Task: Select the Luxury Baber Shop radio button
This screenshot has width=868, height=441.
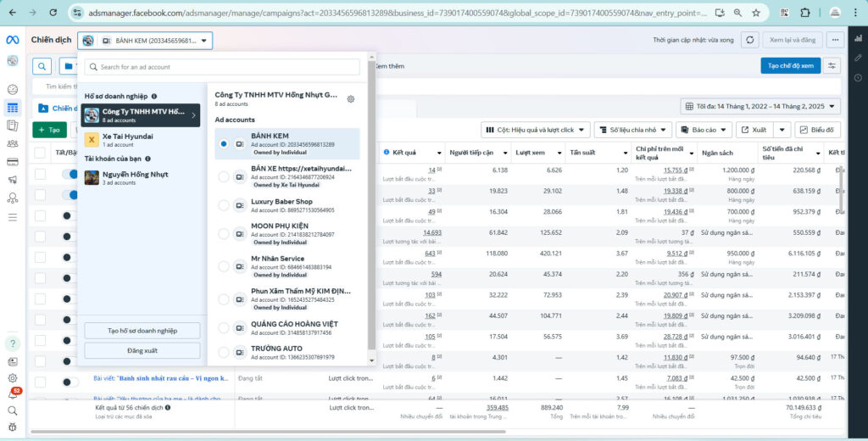Action: 224,205
